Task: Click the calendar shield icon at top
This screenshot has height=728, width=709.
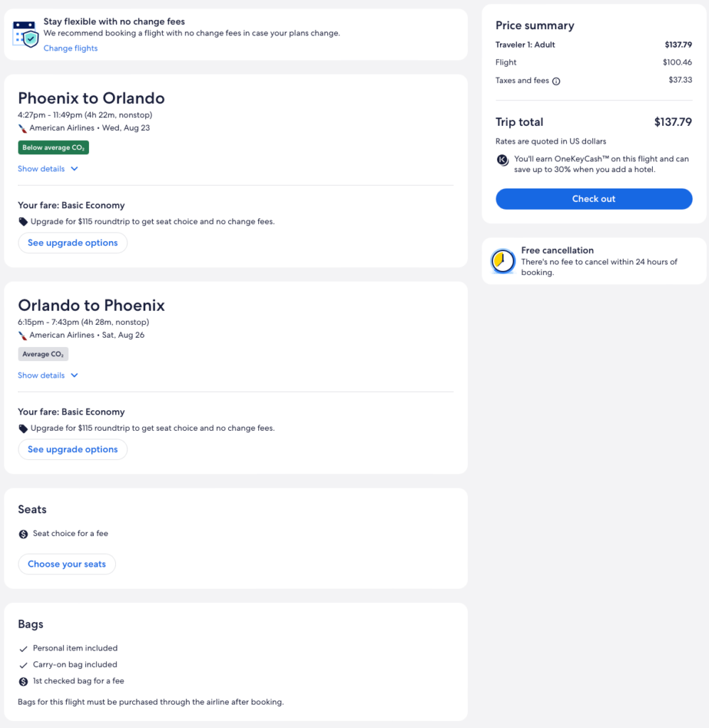Action: pyautogui.click(x=25, y=33)
